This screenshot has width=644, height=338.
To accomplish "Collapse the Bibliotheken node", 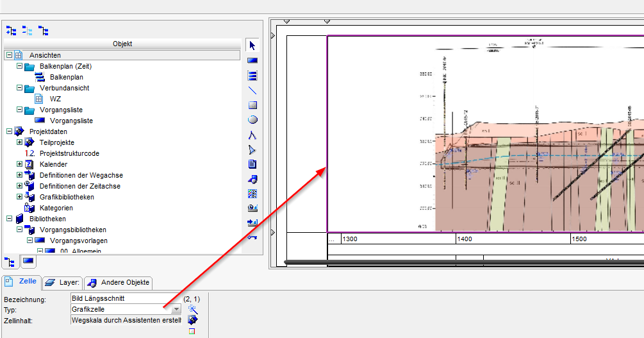I will click(x=9, y=218).
